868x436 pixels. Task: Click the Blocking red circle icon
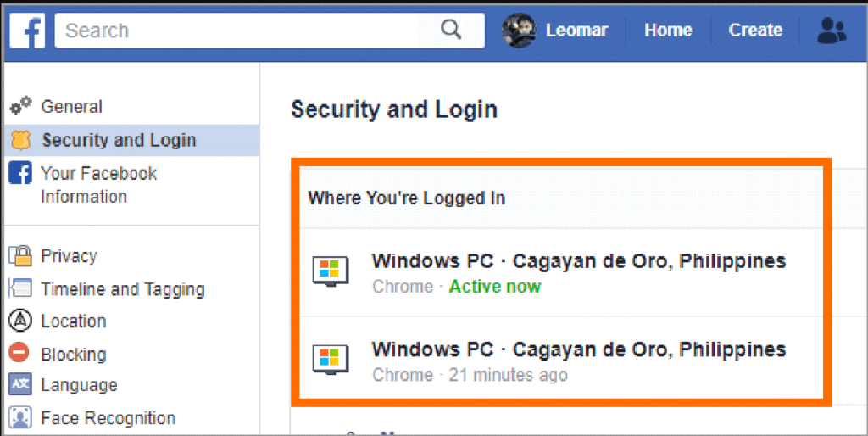(x=19, y=352)
